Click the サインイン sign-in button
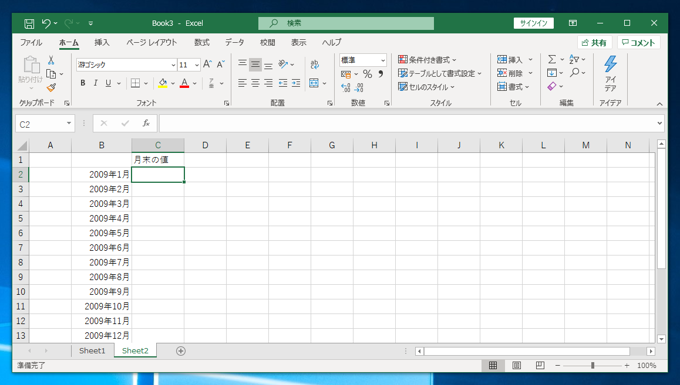The height and width of the screenshot is (385, 680). pos(533,23)
